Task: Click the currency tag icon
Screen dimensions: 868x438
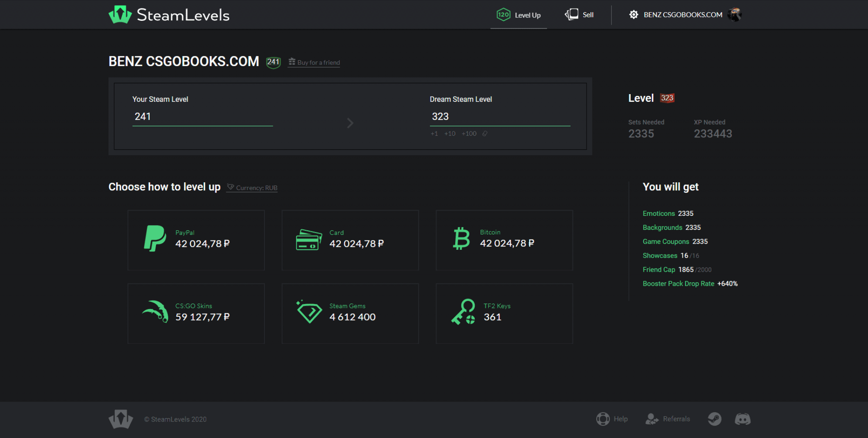Action: [x=231, y=187]
